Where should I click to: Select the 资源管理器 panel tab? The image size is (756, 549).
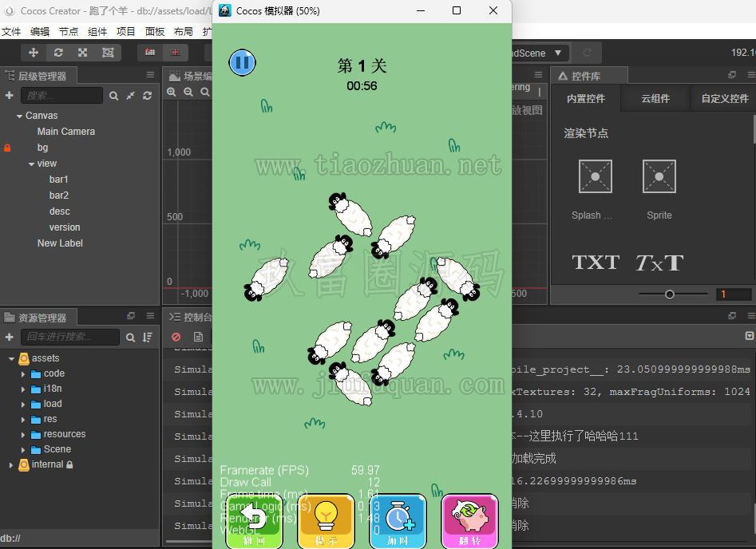tap(38, 318)
